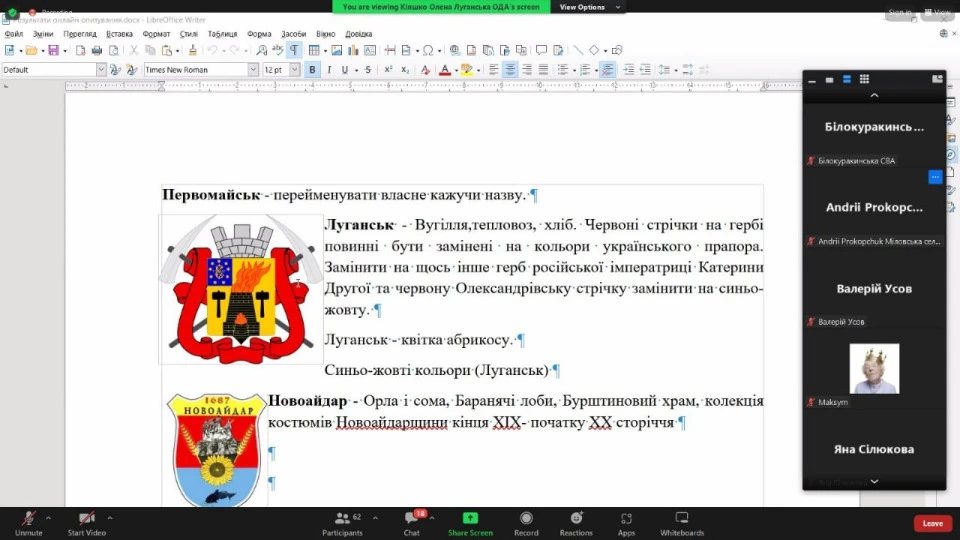Viewport: 960px width, 540px height.
Task: Click the Paste clipboard icon
Action: coord(167,50)
